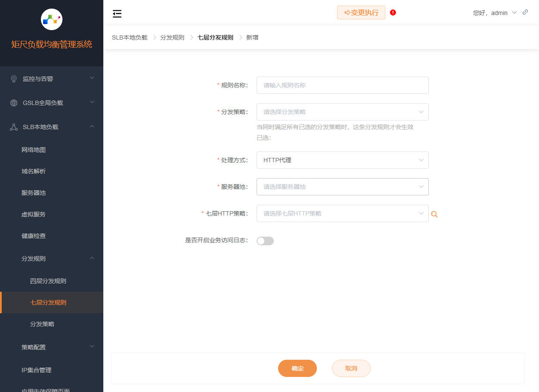Screen dimensions: 539x392
Task: Open the 服务器池 dropdown
Action: tap(343, 187)
